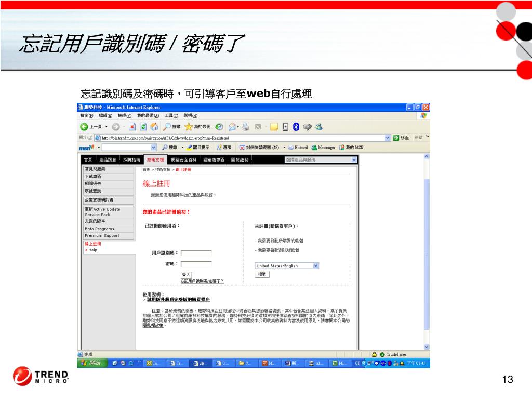Open Messenger from the MSN toolbar
The image size is (532, 399).
coord(323,147)
